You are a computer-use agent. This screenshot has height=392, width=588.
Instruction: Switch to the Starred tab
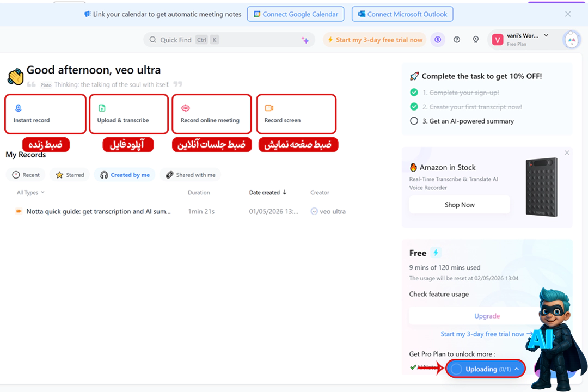(70, 175)
